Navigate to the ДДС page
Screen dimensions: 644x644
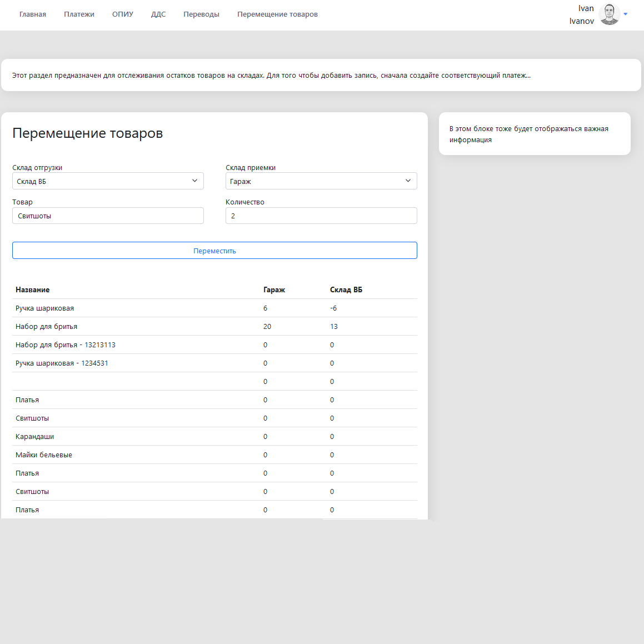(158, 14)
